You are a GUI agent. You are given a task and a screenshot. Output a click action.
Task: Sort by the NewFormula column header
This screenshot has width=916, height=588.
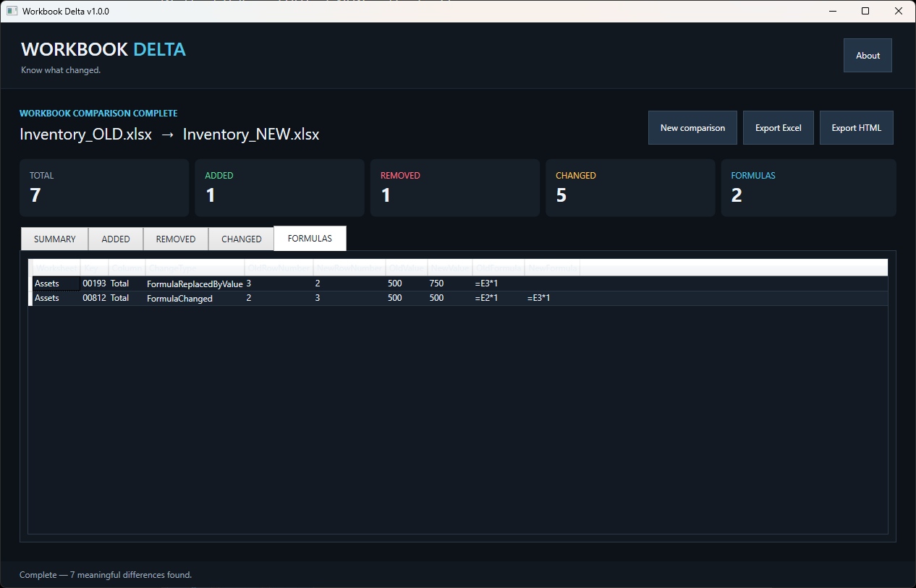(x=552, y=268)
